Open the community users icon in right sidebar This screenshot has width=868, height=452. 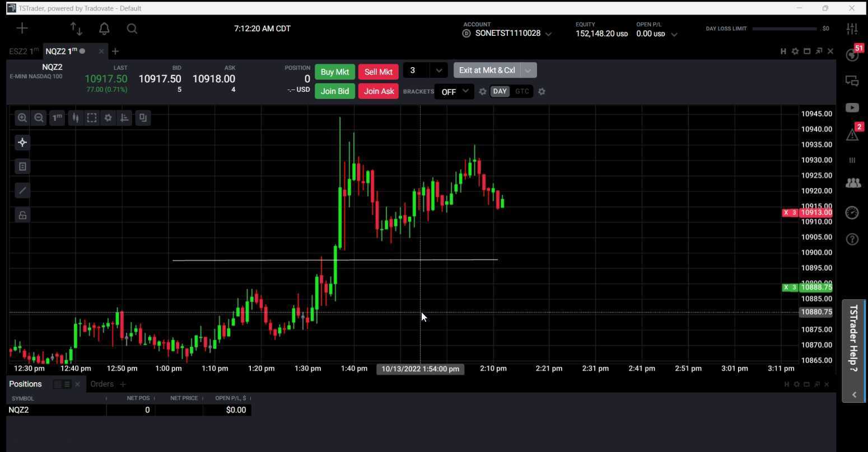tap(851, 182)
